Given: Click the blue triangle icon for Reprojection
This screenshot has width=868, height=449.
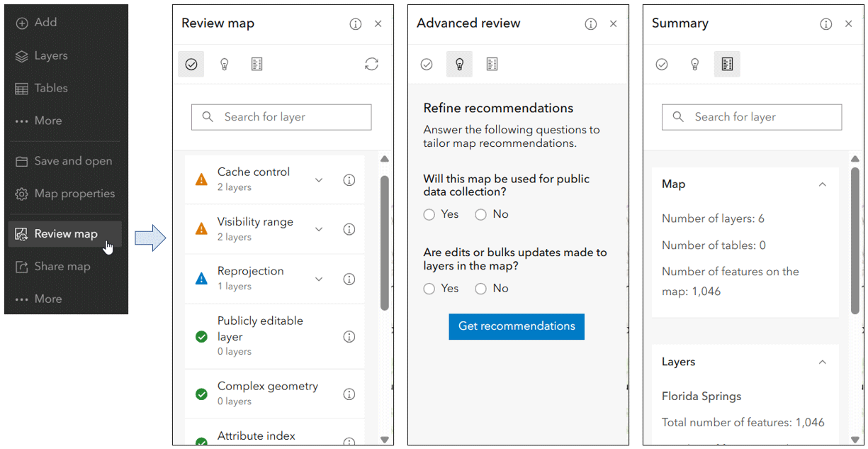Looking at the screenshot, I should 201,279.
